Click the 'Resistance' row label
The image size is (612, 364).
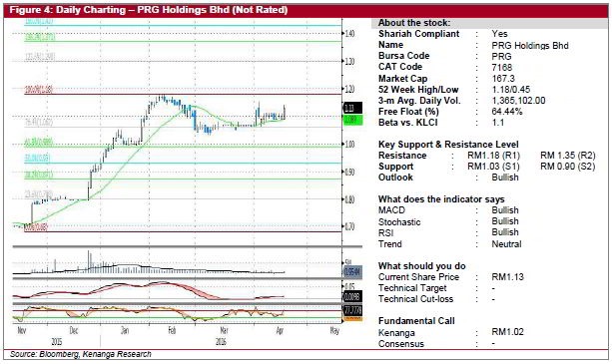(402, 156)
